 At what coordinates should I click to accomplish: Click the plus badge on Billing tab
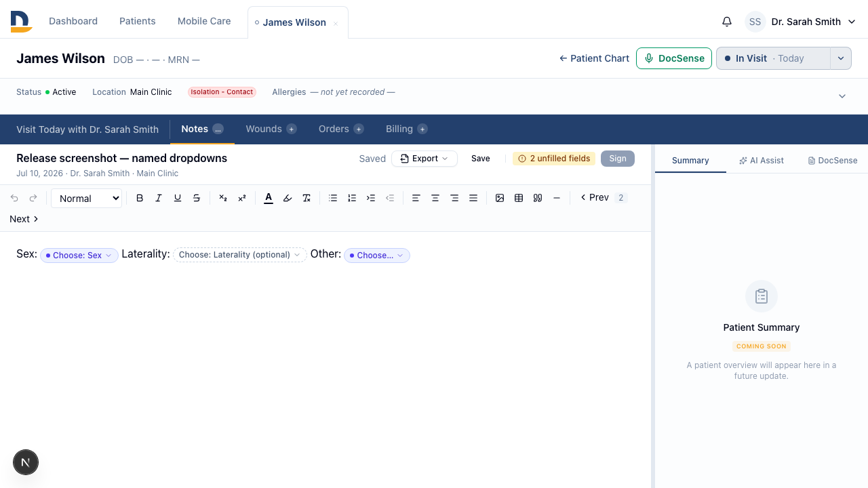422,129
